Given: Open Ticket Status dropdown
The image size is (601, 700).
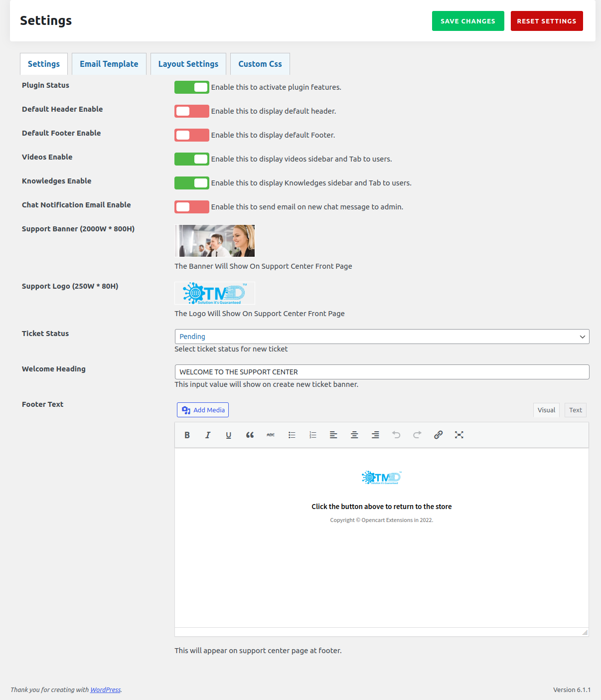Looking at the screenshot, I should click(x=382, y=337).
